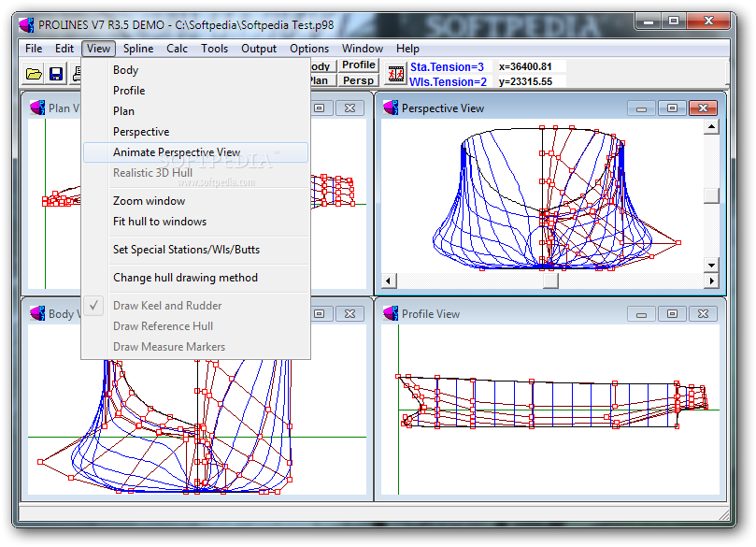Close the Perspective View window
Viewport: 756px width, 547px height.
pyautogui.click(x=703, y=108)
